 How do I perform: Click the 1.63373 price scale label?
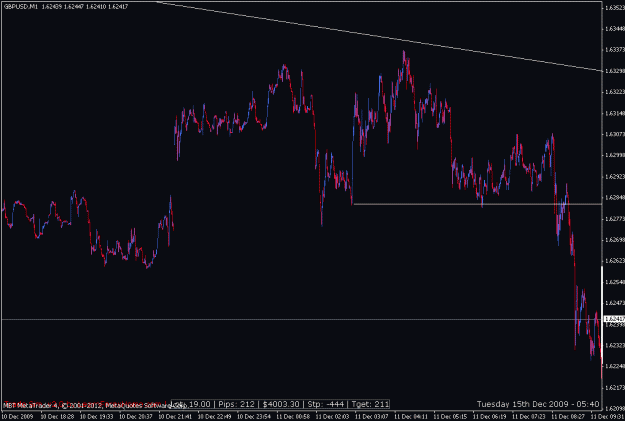tap(615, 50)
